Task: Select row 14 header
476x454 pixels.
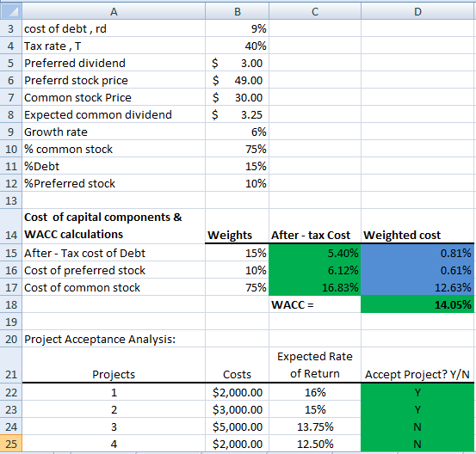Action: pos(11,226)
